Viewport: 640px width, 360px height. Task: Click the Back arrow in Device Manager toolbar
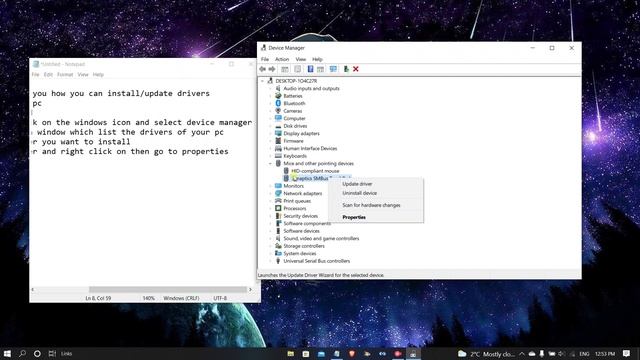point(262,69)
